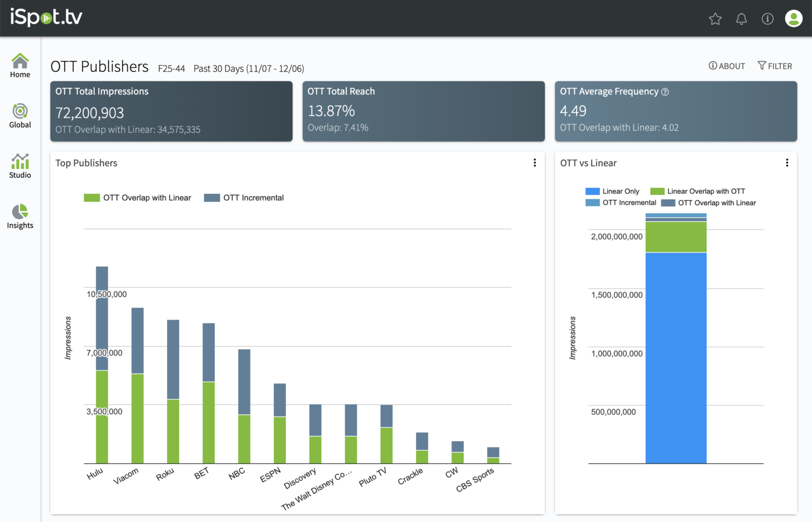Click The Walt Disney Co. bar

[351, 434]
